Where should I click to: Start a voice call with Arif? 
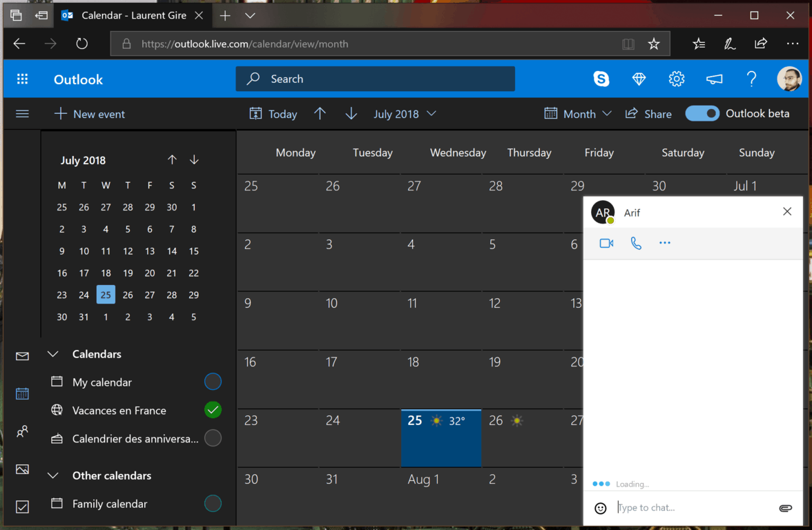point(636,243)
